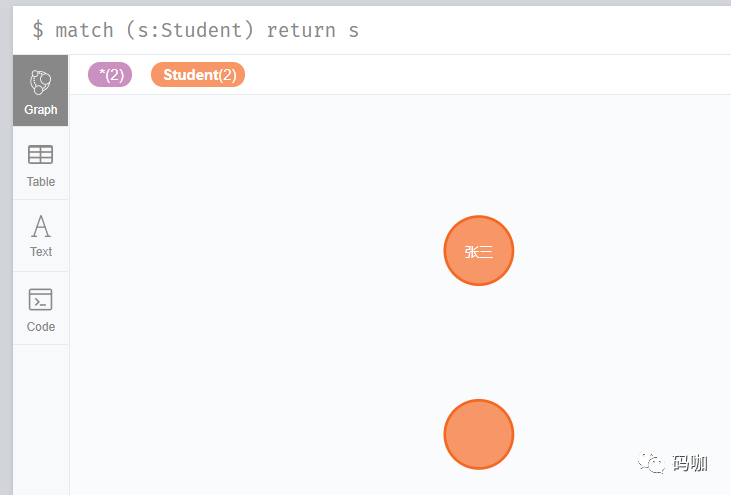Open the Table view grid icon
731x495 pixels.
(41, 155)
